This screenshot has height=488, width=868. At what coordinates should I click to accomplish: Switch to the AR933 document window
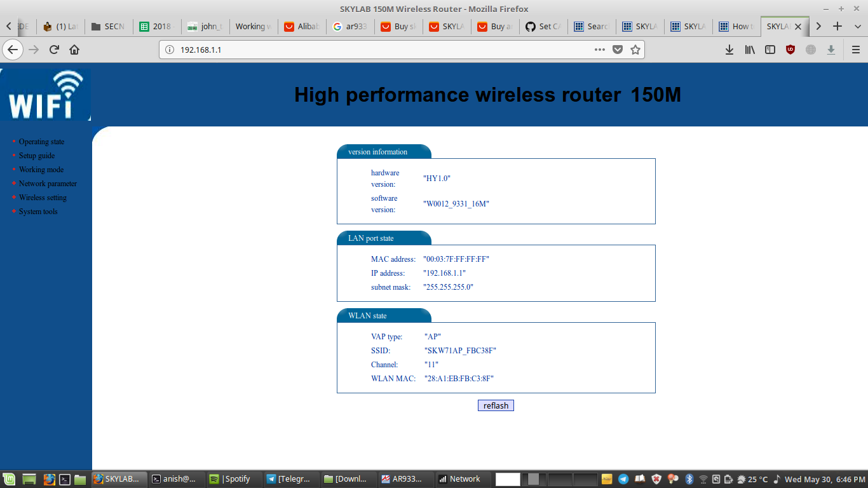pos(406,479)
